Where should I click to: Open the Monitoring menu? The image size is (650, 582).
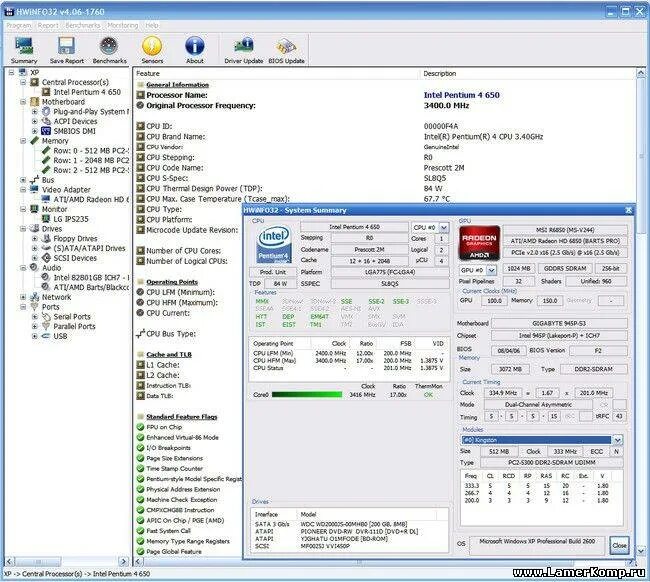(123, 25)
